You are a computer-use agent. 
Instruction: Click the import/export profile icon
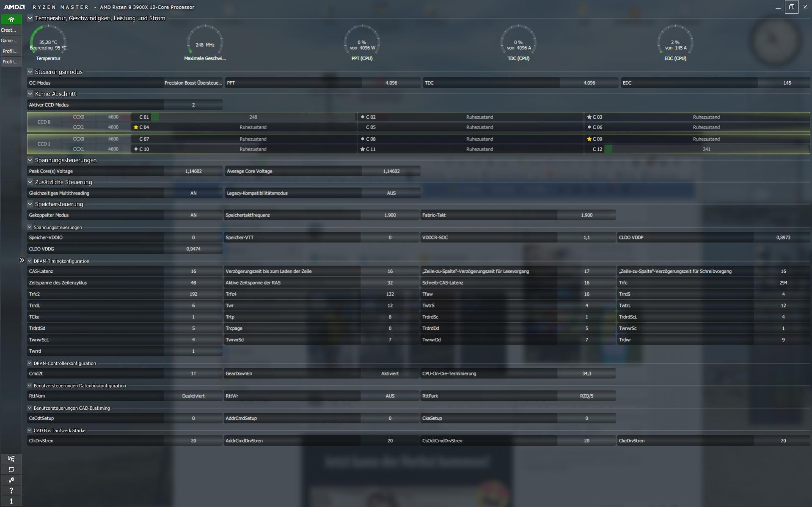pyautogui.click(x=11, y=459)
